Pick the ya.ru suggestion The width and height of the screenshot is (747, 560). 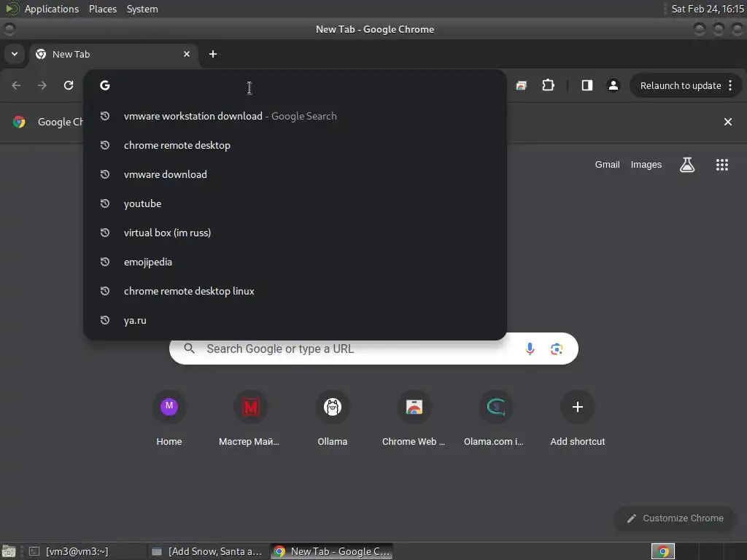tap(295, 321)
